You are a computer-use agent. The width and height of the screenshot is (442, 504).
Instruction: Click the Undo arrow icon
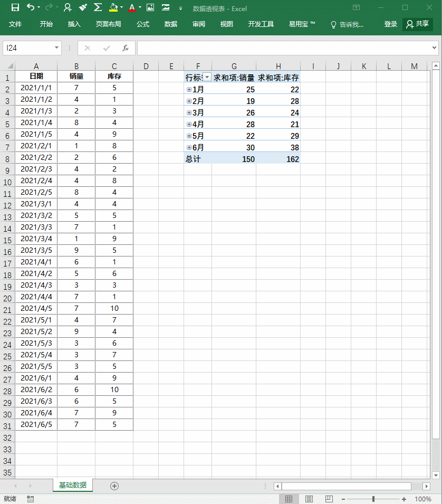tap(31, 7)
